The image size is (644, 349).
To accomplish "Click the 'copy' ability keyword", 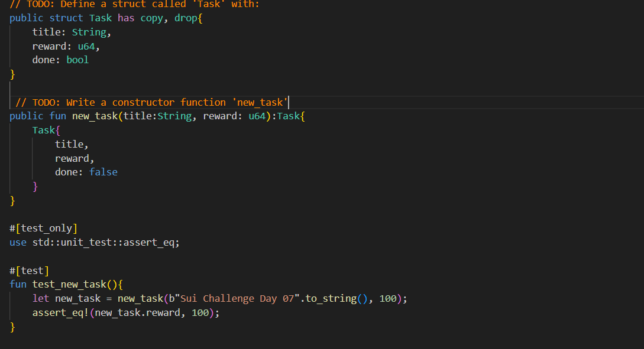I will tap(151, 18).
